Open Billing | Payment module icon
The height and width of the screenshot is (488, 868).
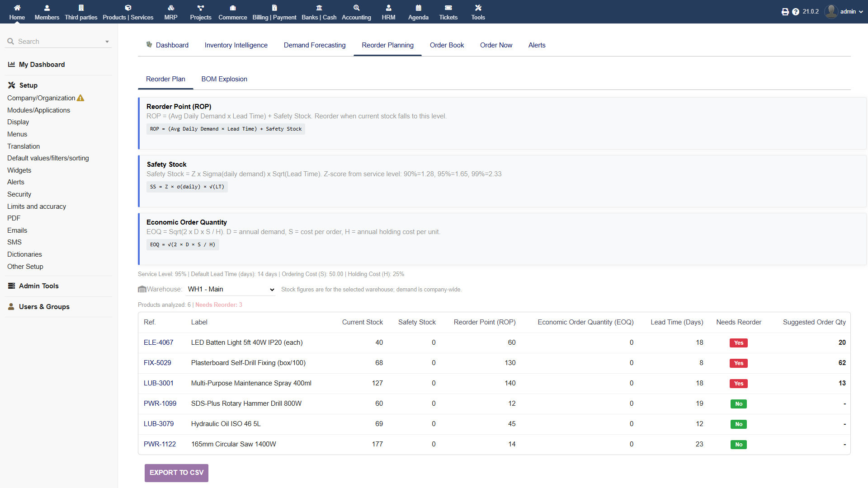click(x=274, y=8)
